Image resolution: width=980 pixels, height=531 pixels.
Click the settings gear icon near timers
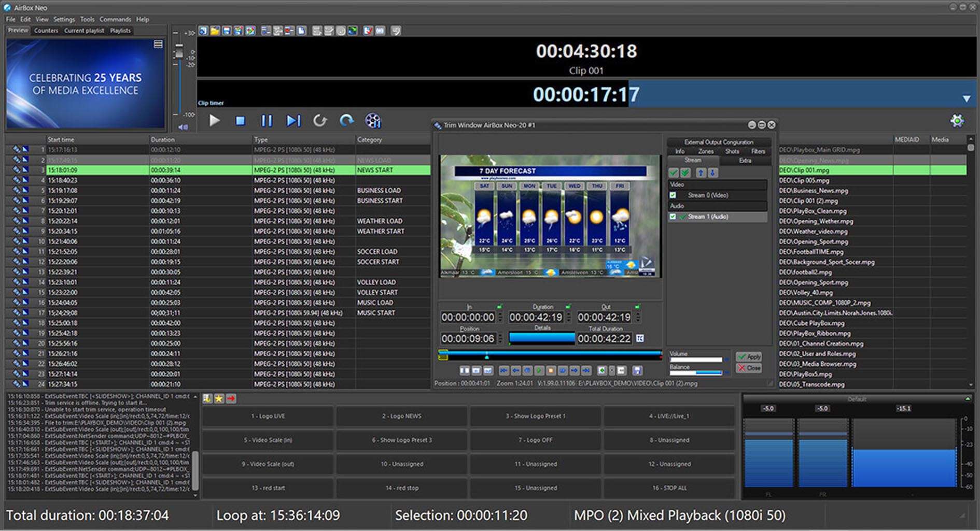click(957, 121)
